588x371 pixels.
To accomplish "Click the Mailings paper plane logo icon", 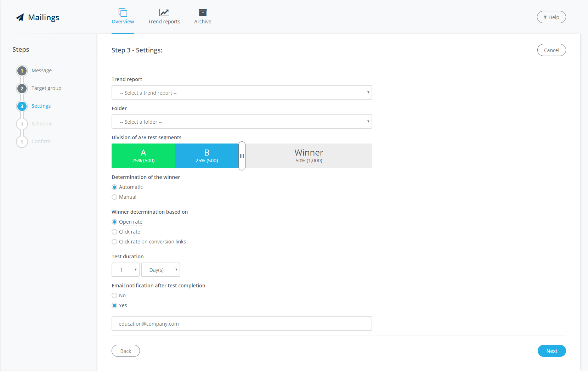I will point(20,17).
